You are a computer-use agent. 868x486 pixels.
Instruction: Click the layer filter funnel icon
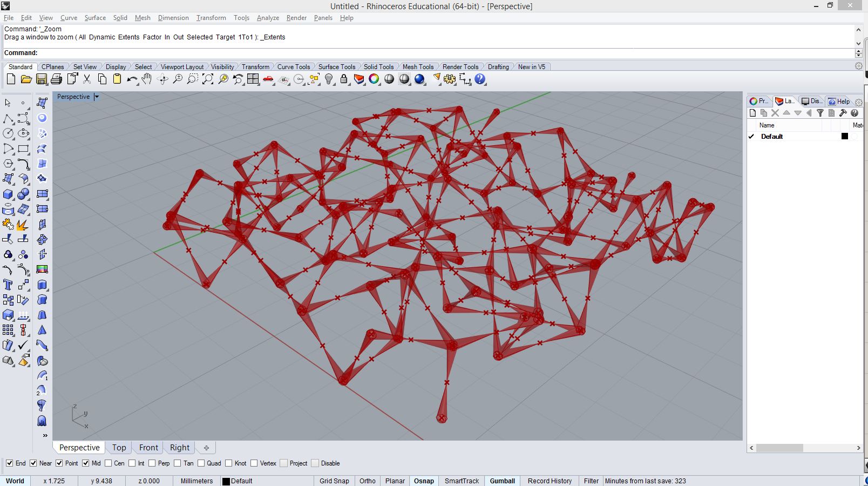pos(820,113)
